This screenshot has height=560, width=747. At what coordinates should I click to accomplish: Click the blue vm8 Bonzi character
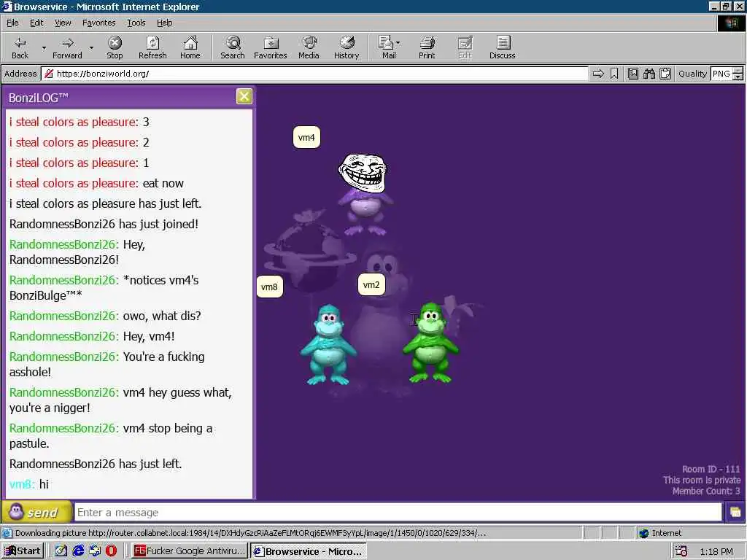328,345
